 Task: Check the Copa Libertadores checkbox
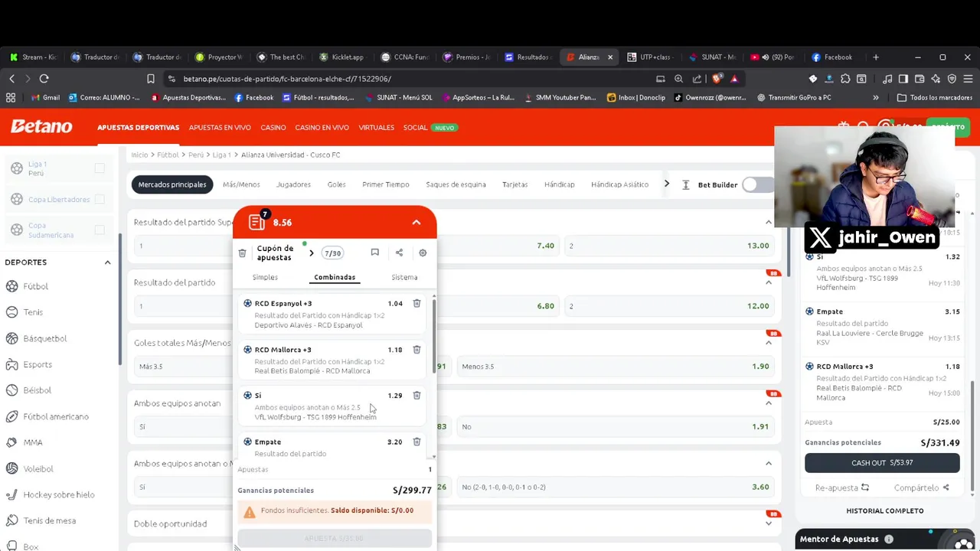(100, 199)
